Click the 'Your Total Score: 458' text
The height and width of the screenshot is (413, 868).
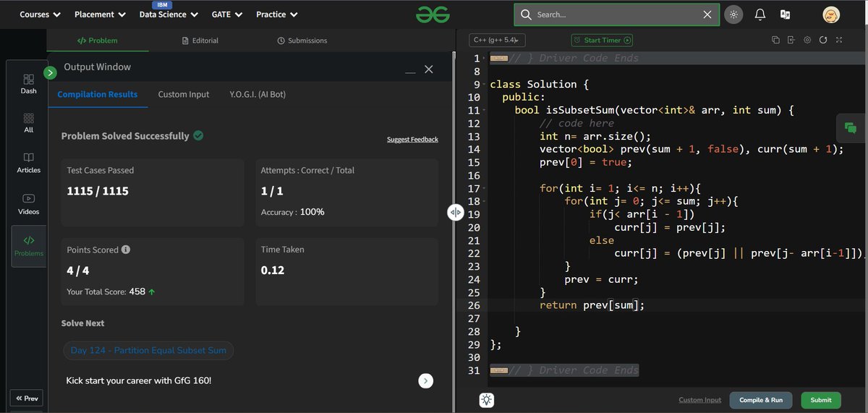111,291
